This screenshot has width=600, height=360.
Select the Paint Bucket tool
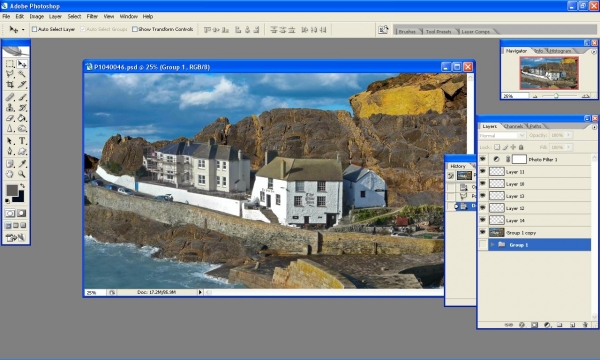[x=22, y=118]
